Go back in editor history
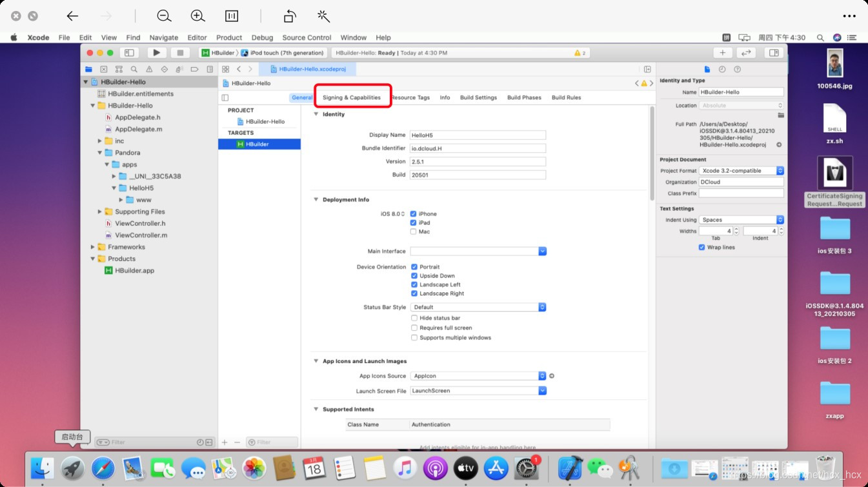The image size is (868, 487). 239,69
